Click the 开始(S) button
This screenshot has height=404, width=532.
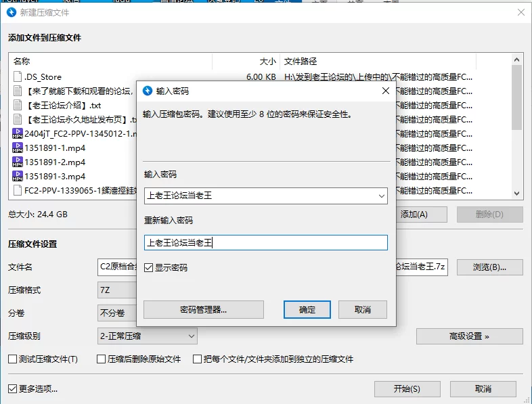(x=407, y=388)
